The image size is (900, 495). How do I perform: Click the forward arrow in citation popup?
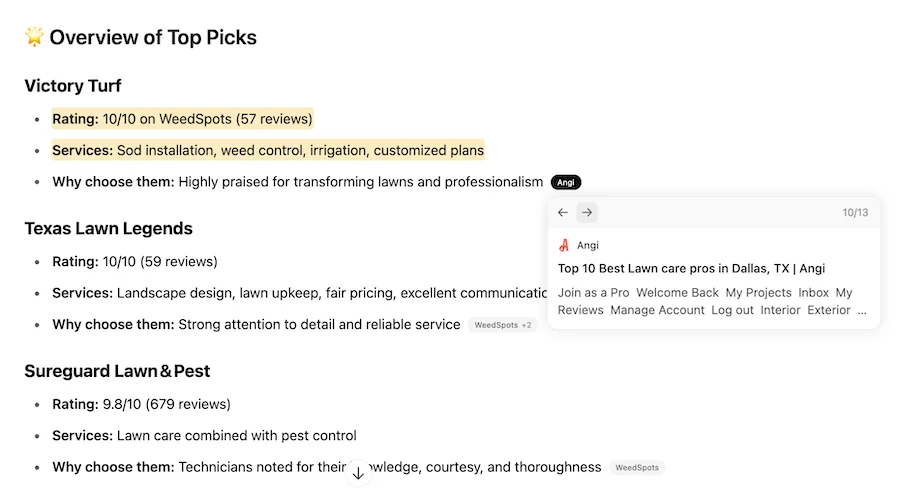point(587,212)
